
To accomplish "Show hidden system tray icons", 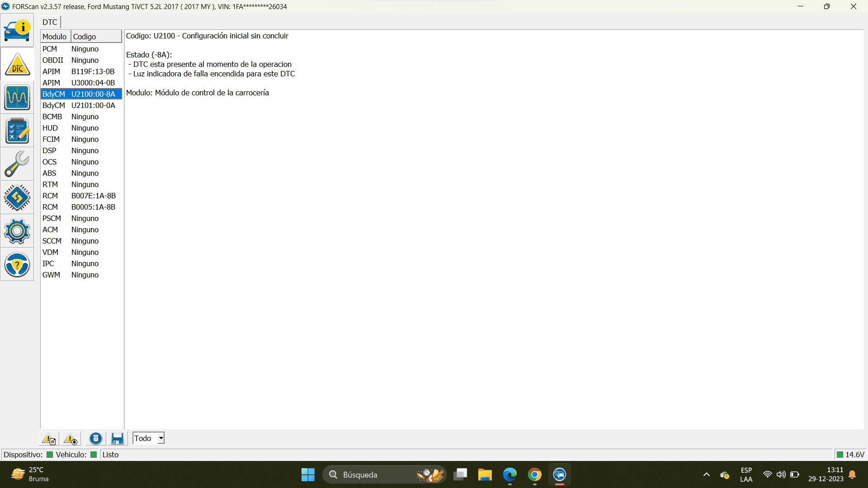I will 707,474.
